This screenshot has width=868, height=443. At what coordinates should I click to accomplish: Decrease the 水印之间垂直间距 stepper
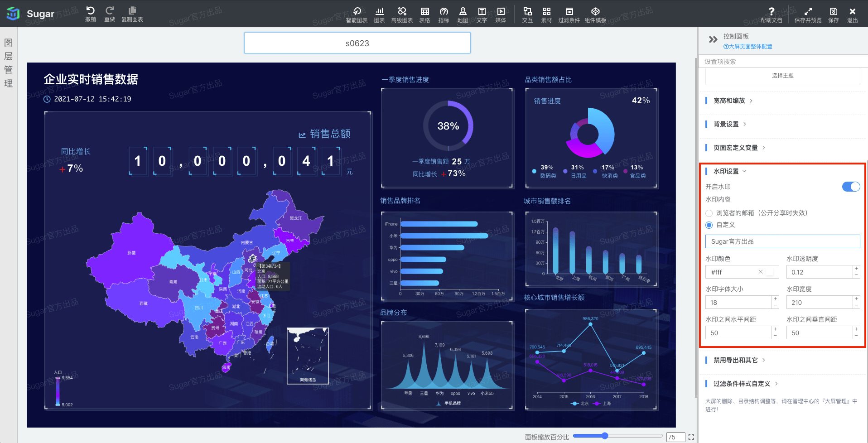pos(856,336)
